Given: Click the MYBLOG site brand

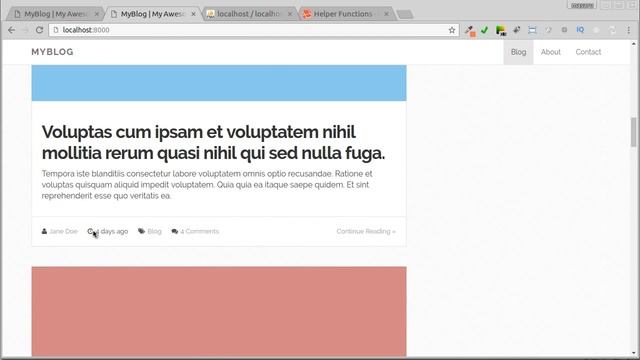Looking at the screenshot, I should [52, 52].
